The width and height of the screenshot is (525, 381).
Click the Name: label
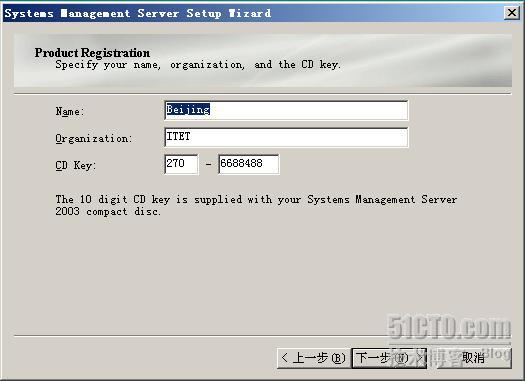tap(70, 111)
